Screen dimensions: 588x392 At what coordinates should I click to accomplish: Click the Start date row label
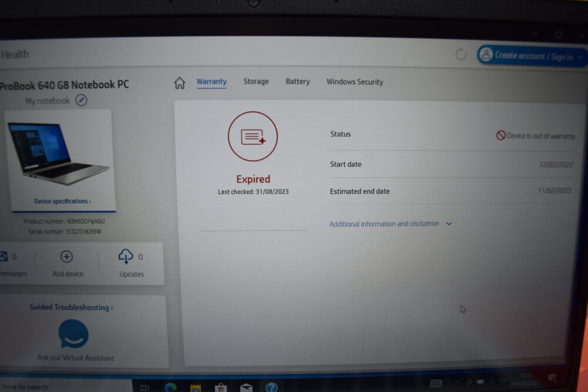tap(345, 164)
